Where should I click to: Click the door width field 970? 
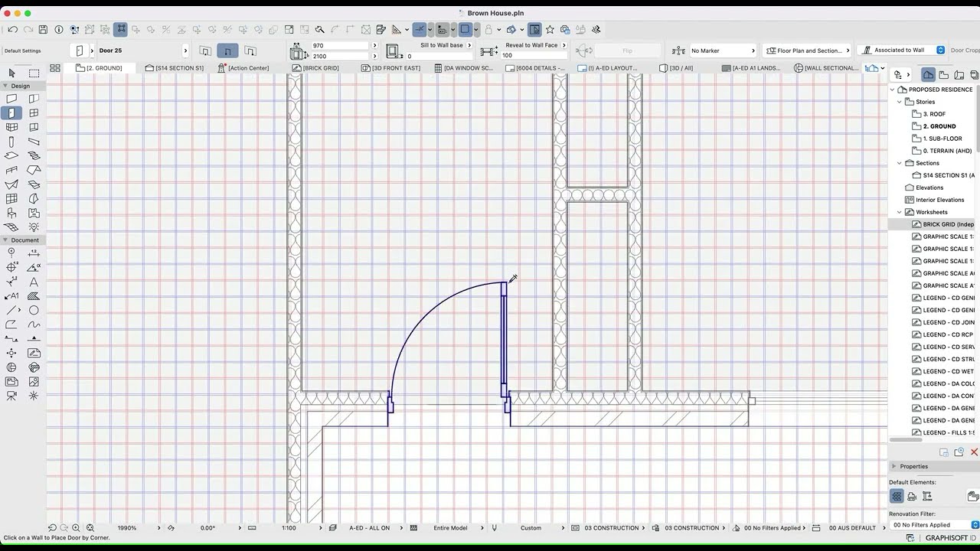pos(341,46)
